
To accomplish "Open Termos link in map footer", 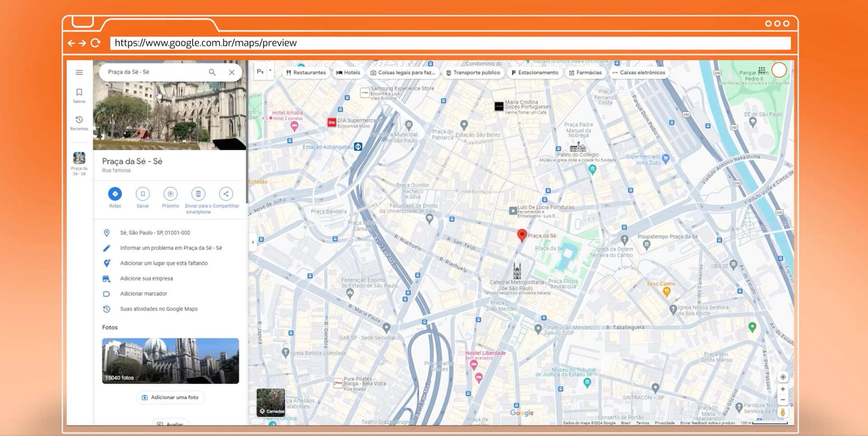I will [642, 423].
